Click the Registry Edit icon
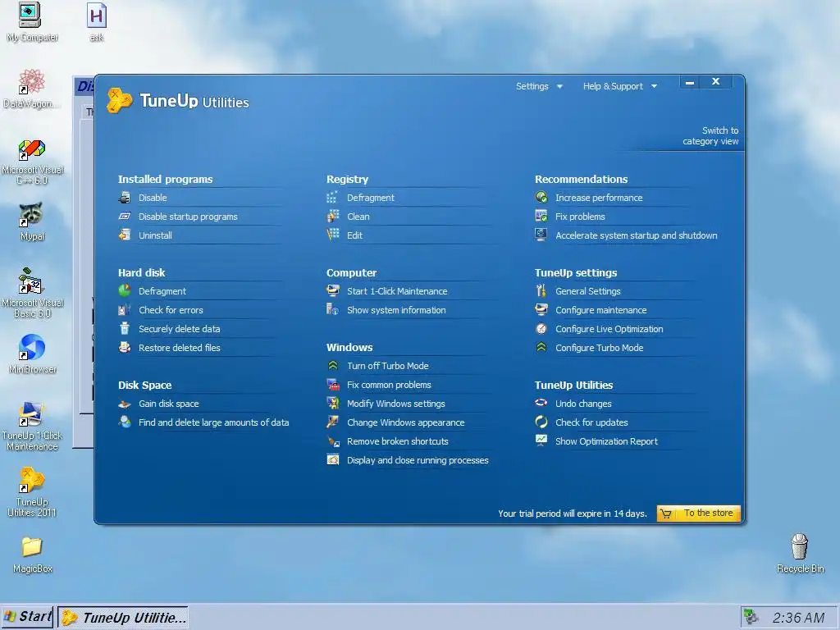Image resolution: width=840 pixels, height=630 pixels. point(333,235)
